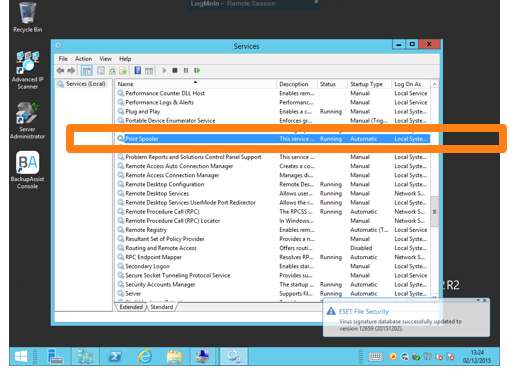The height and width of the screenshot is (373, 523).
Task: Sort by the Description column header
Action: [297, 84]
